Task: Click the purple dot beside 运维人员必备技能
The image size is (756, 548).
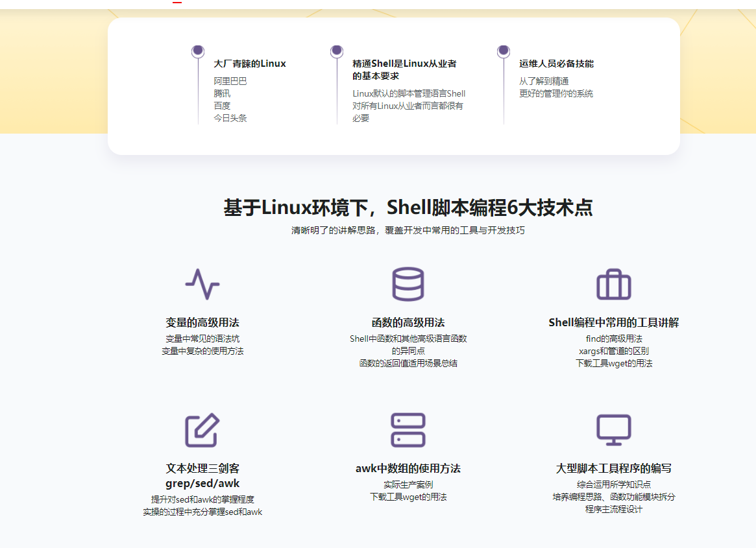Action: [503, 51]
